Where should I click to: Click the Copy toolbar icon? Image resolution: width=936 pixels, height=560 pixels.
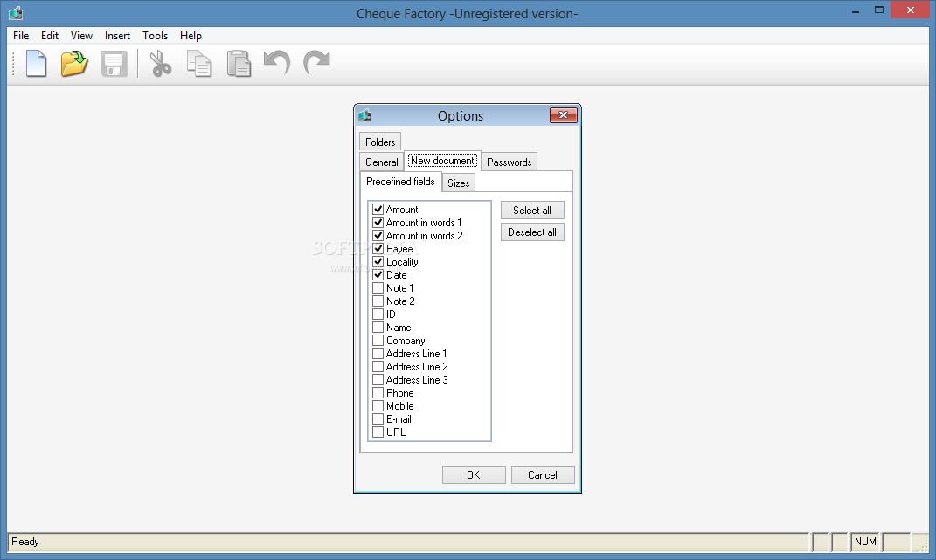tap(198, 64)
